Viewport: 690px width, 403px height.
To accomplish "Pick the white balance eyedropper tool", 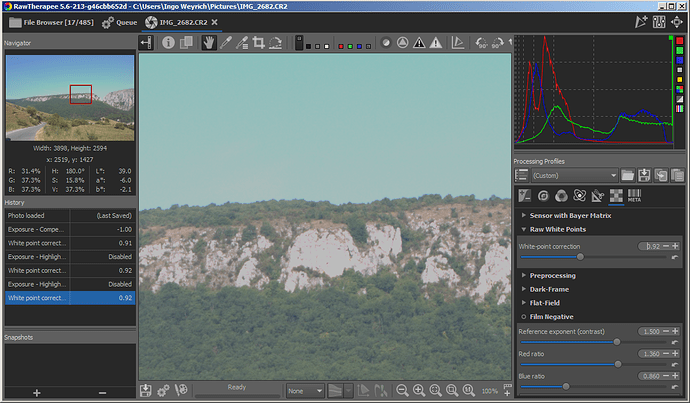I will 225,43.
